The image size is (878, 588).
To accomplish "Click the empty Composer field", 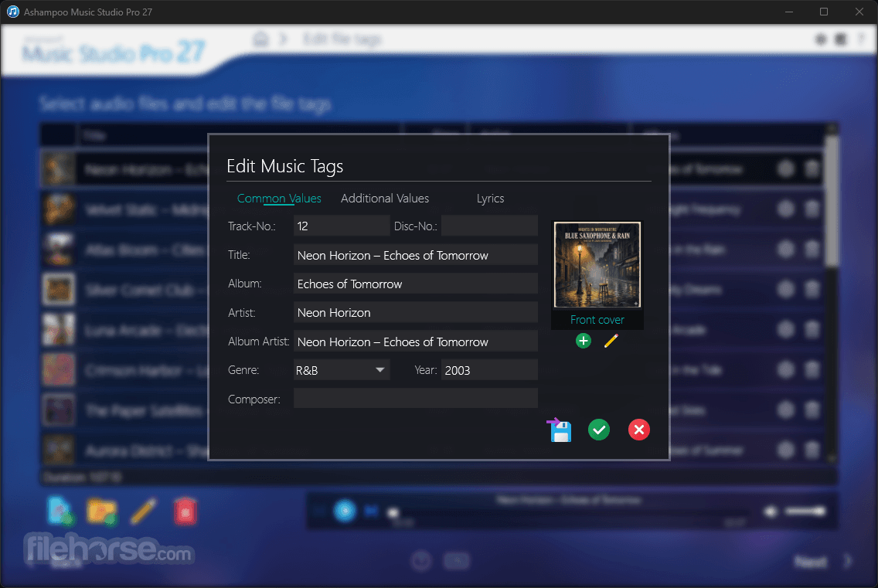I will [416, 399].
